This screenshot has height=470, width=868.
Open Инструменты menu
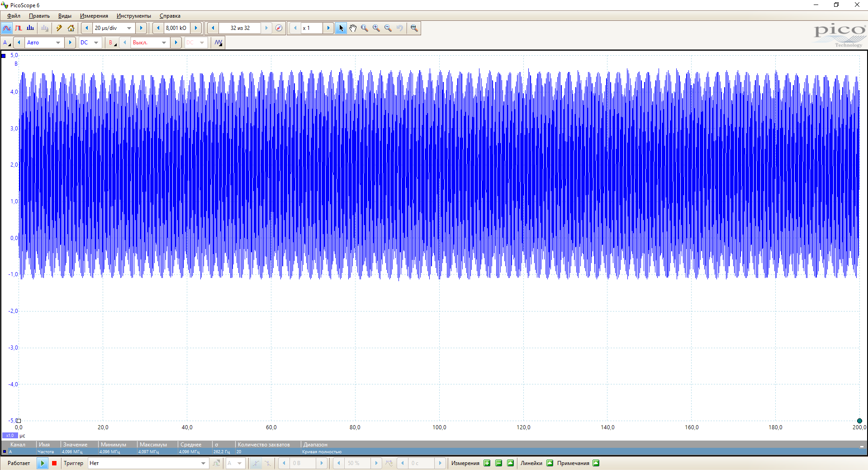tap(134, 16)
